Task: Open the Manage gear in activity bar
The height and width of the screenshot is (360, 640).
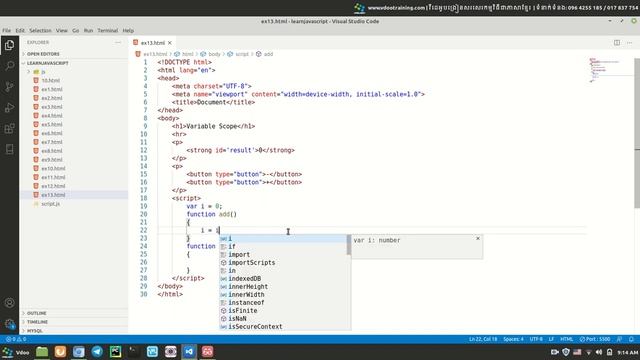Action: 9,324
